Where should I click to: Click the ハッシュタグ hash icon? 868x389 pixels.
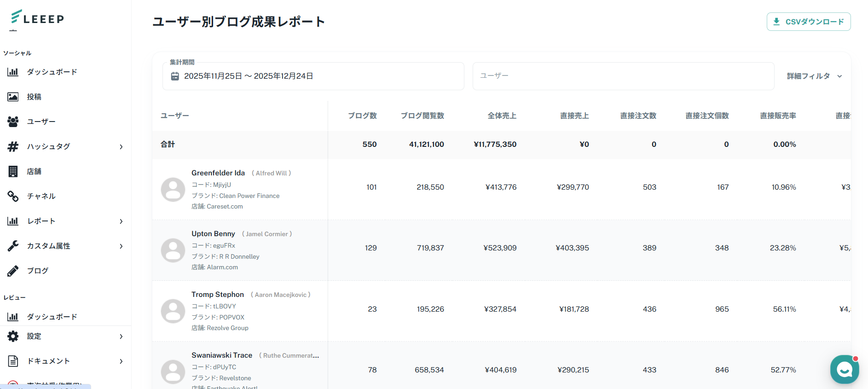pyautogui.click(x=13, y=146)
